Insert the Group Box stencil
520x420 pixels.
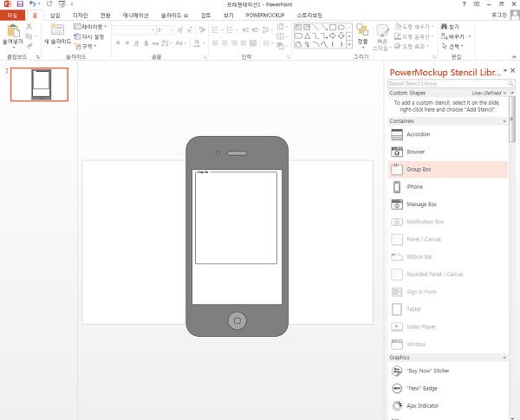click(x=448, y=170)
